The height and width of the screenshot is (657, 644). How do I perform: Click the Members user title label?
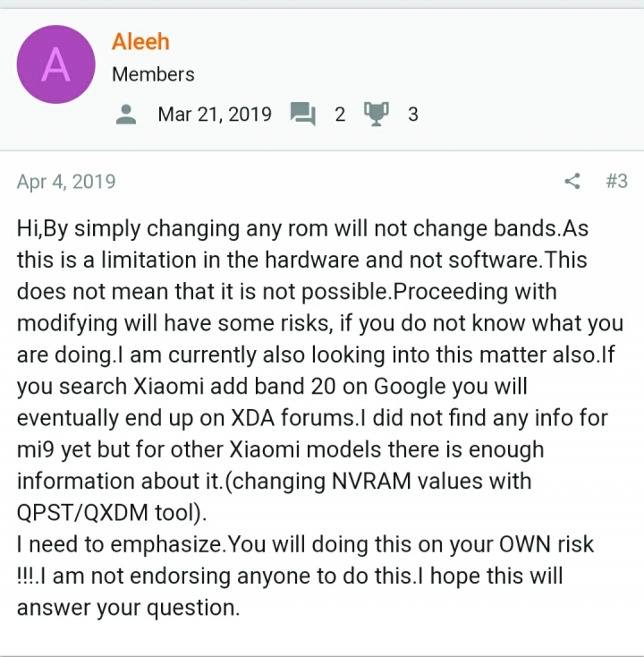coord(153,74)
